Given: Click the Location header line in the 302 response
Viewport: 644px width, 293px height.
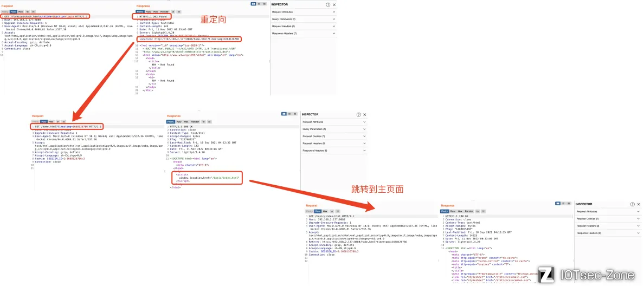Looking at the screenshot, I should (x=189, y=39).
